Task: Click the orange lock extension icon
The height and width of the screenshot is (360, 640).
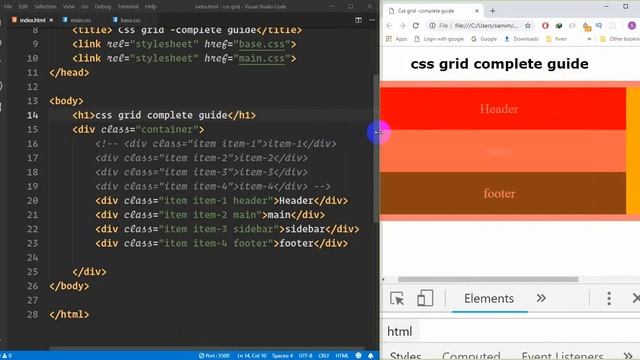Action: pyautogui.click(x=587, y=27)
